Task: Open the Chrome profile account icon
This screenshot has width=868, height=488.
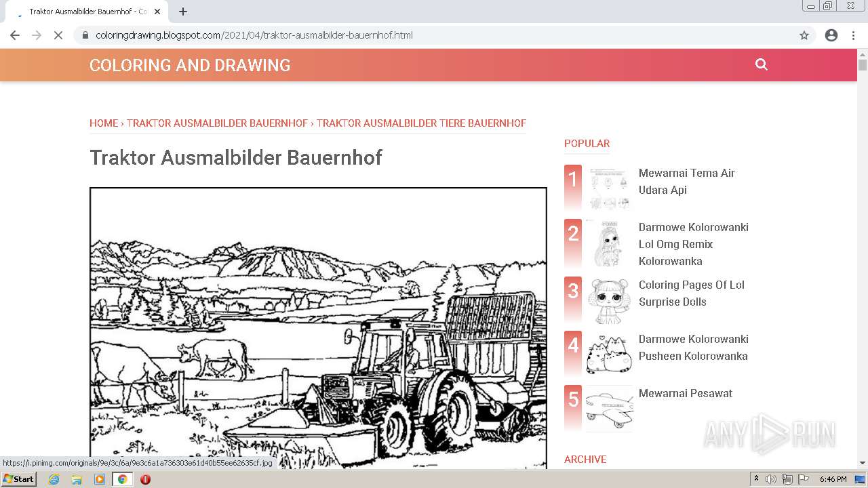Action: point(831,35)
